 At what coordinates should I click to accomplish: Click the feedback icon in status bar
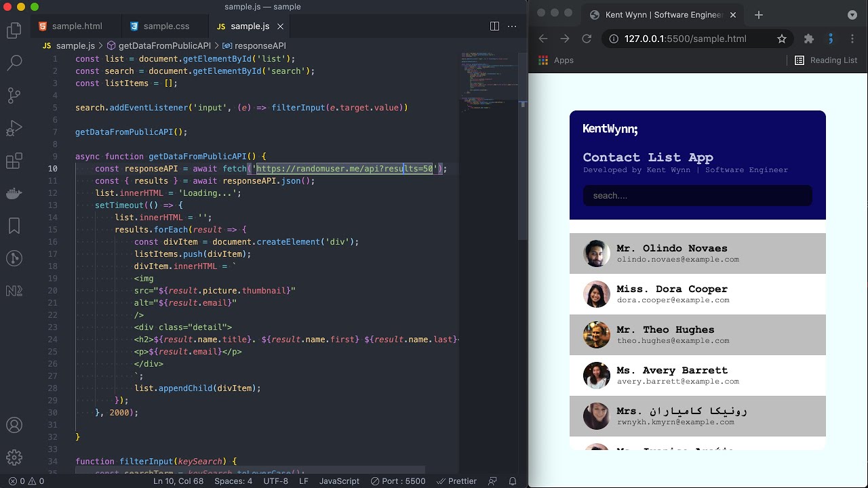coord(493,481)
